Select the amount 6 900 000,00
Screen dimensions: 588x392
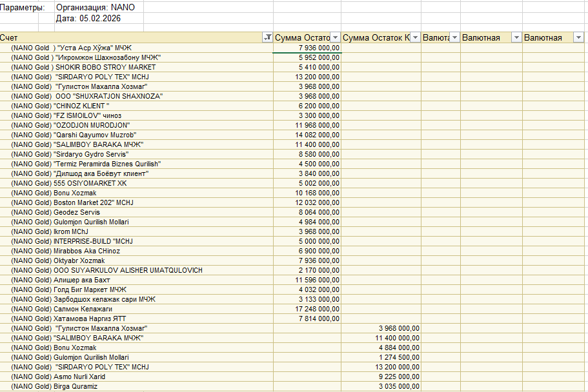(307, 251)
